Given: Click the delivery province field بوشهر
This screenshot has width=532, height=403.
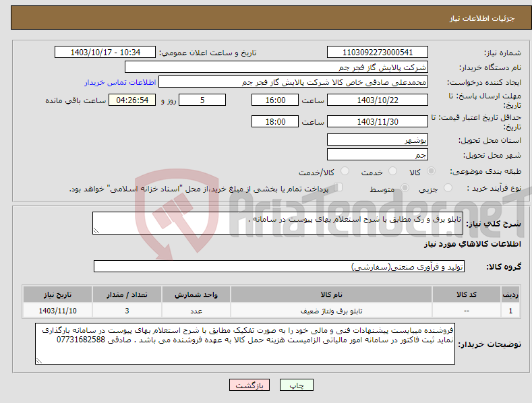Looking at the screenshot, I should pyautogui.click(x=378, y=139).
